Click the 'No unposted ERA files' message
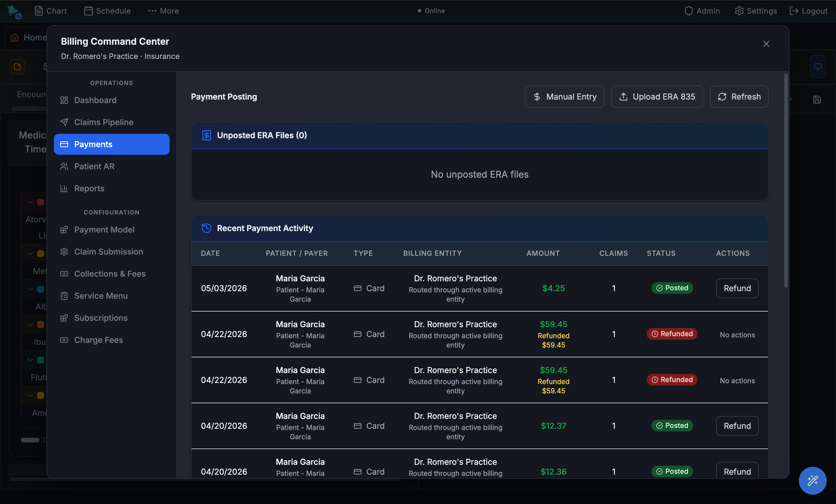This screenshot has width=836, height=504. (x=480, y=174)
